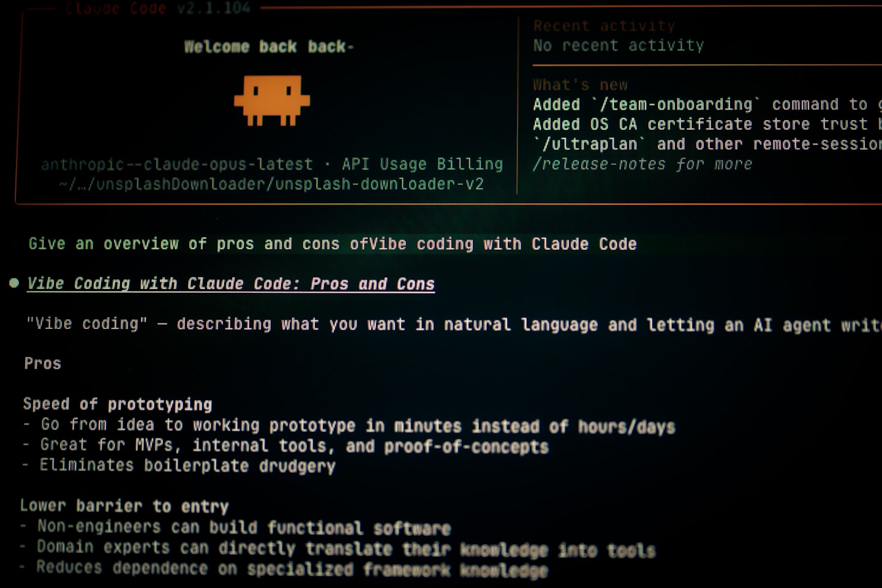Viewport: 882px width, 588px height.
Task: Click the "What's new" header
Action: coord(580,85)
